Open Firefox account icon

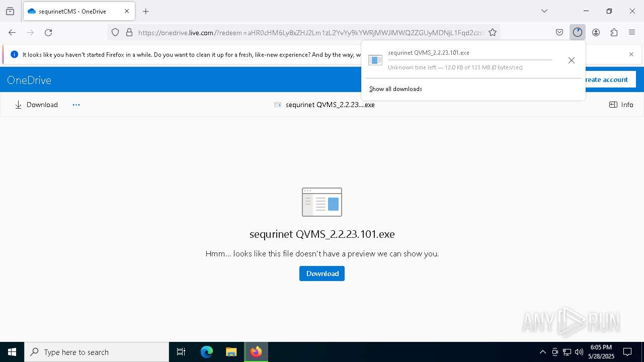click(x=596, y=33)
